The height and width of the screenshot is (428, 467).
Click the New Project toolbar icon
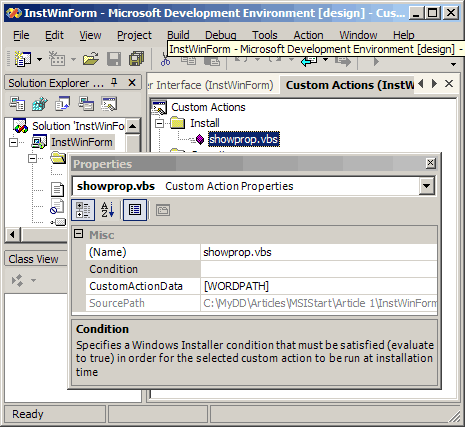[23, 59]
